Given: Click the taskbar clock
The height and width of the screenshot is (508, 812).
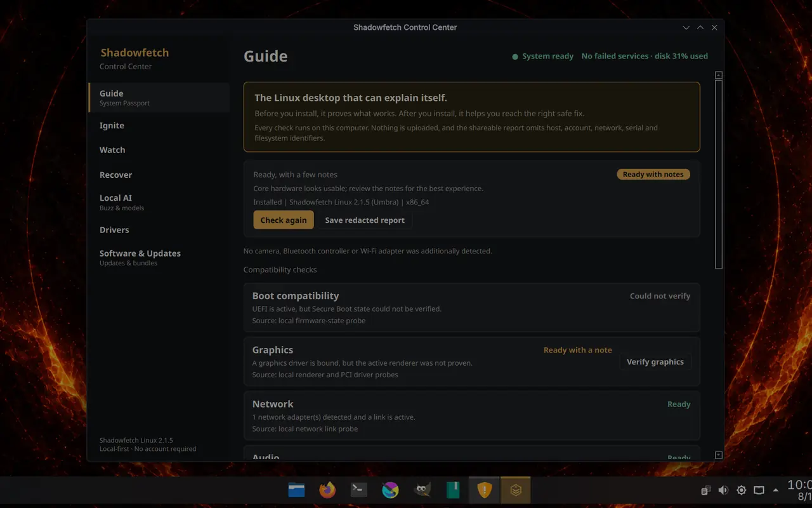Looking at the screenshot, I should pyautogui.click(x=799, y=490).
